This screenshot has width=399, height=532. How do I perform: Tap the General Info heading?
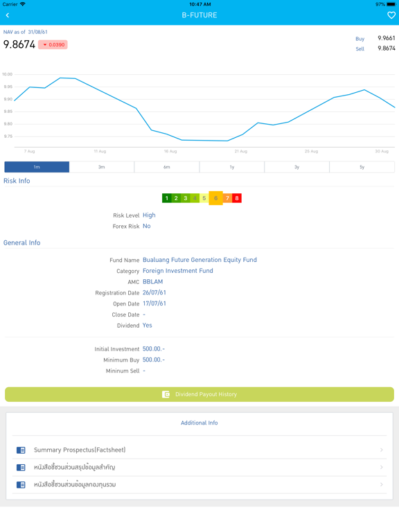pyautogui.click(x=21, y=242)
